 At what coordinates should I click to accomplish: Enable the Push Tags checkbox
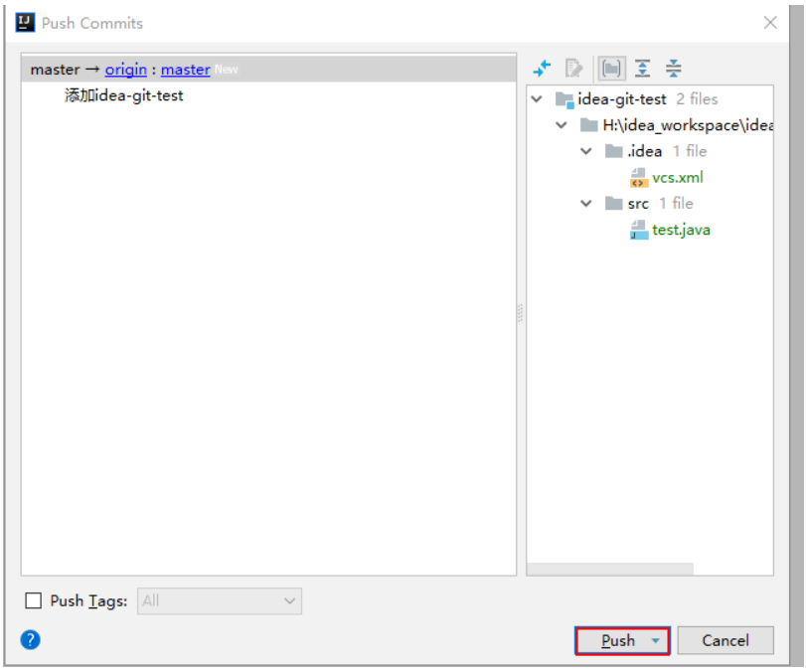point(34,600)
